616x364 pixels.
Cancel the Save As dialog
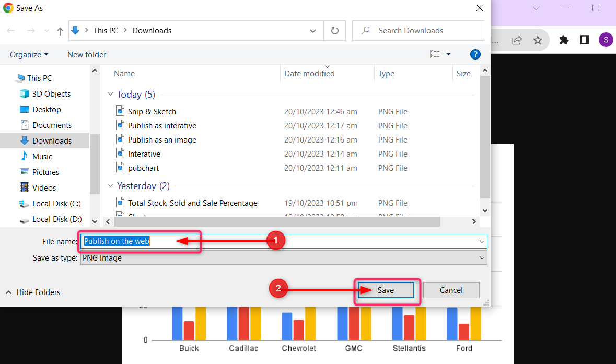451,290
